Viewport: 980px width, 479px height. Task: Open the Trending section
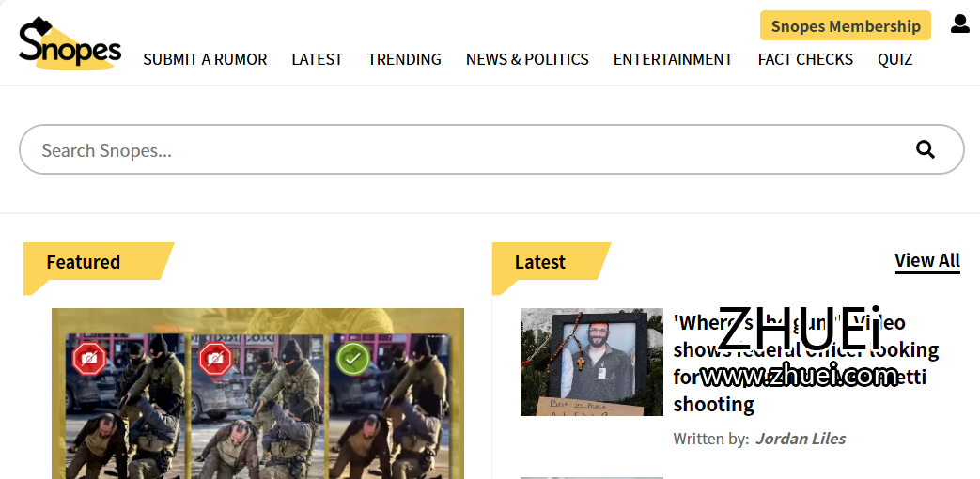[x=404, y=59]
